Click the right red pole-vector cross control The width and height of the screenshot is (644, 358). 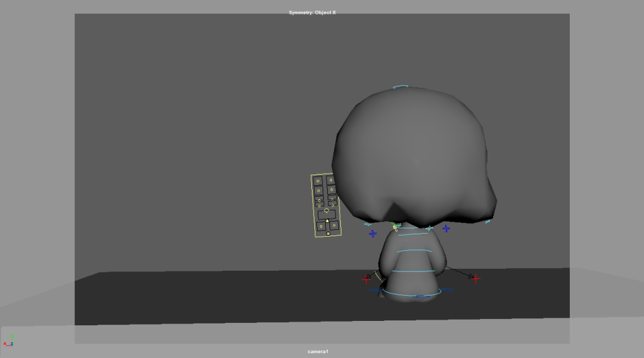pyautogui.click(x=475, y=278)
